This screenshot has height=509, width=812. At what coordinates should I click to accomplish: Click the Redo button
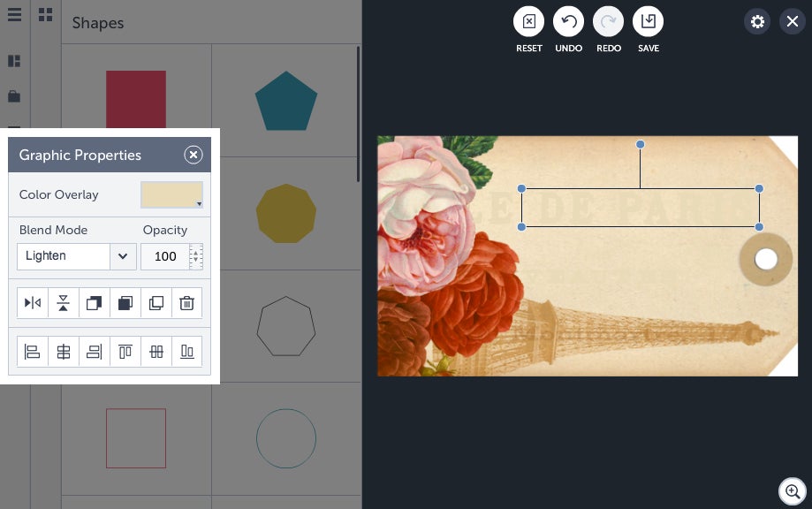tap(609, 22)
